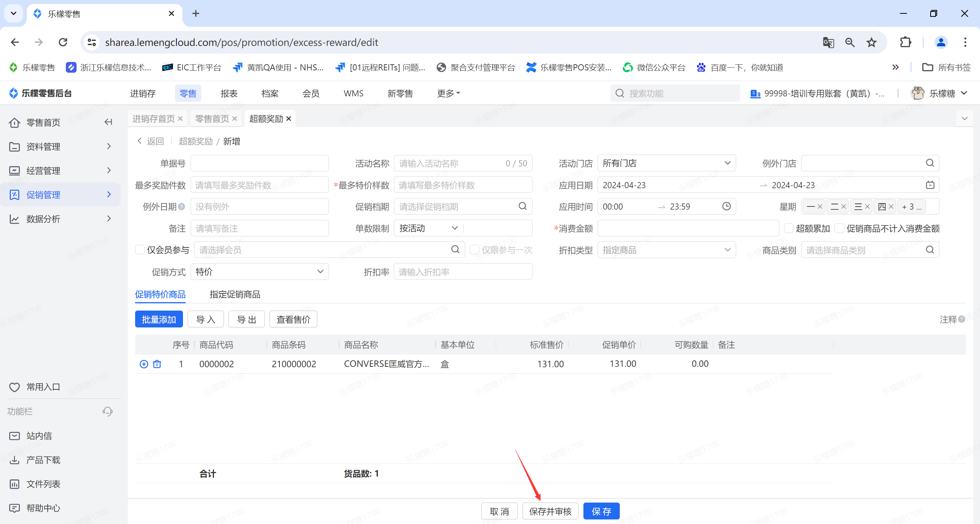Open the WMS top menu
The width and height of the screenshot is (980, 524).
tap(353, 94)
